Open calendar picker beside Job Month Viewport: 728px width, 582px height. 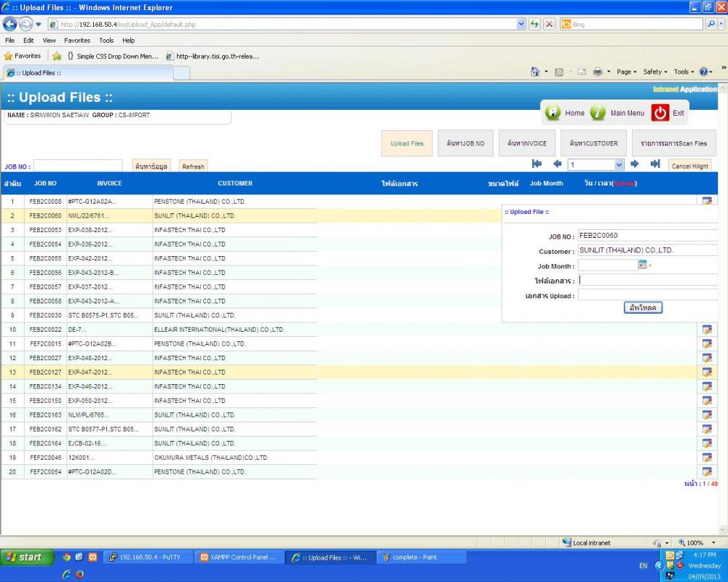click(x=642, y=266)
